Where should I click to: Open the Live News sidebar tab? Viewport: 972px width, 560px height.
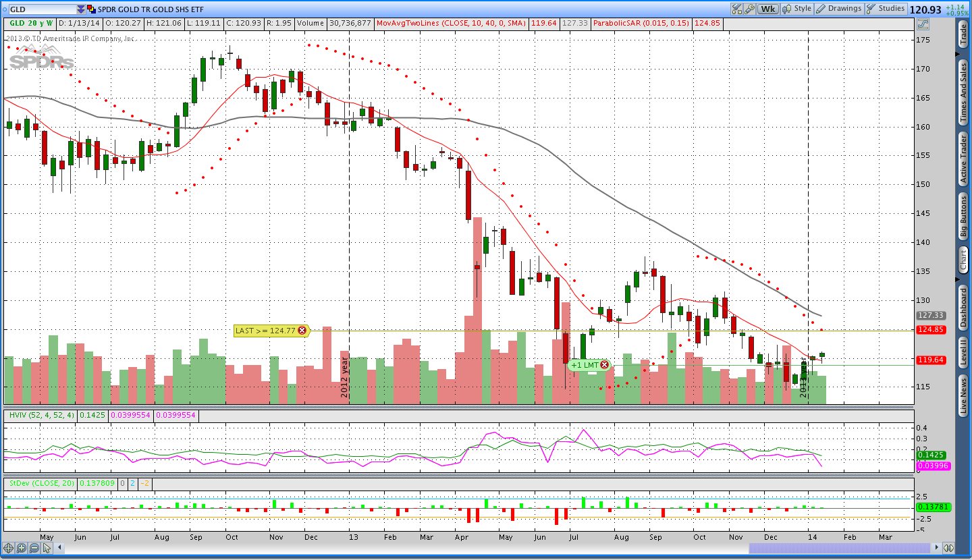(x=963, y=396)
